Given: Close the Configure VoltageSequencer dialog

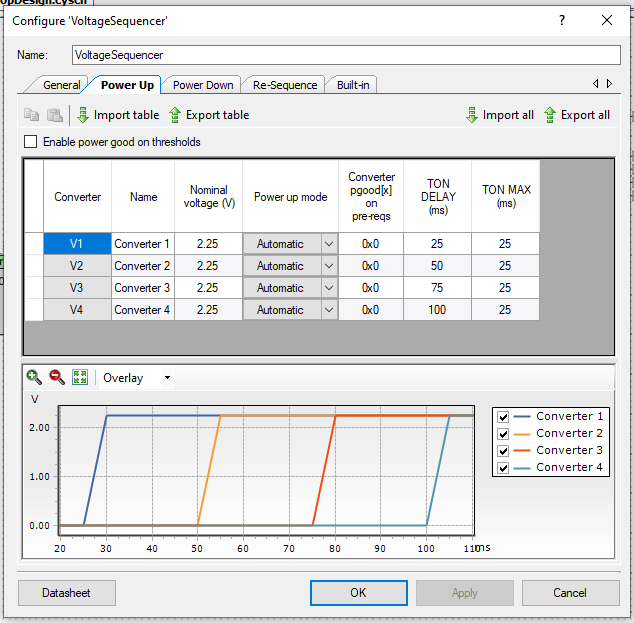Looking at the screenshot, I should 607,20.
